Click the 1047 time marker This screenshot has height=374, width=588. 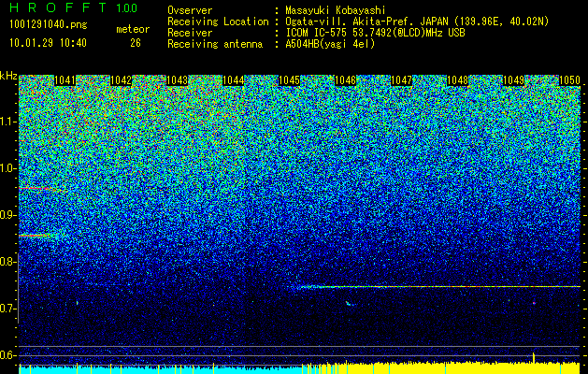click(x=402, y=80)
